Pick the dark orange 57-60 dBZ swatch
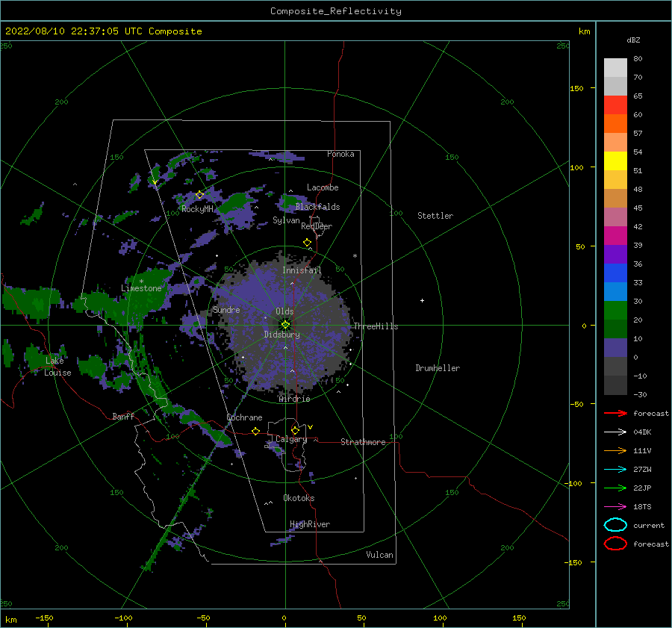Image resolution: width=672 pixels, height=628 pixels. (615, 123)
